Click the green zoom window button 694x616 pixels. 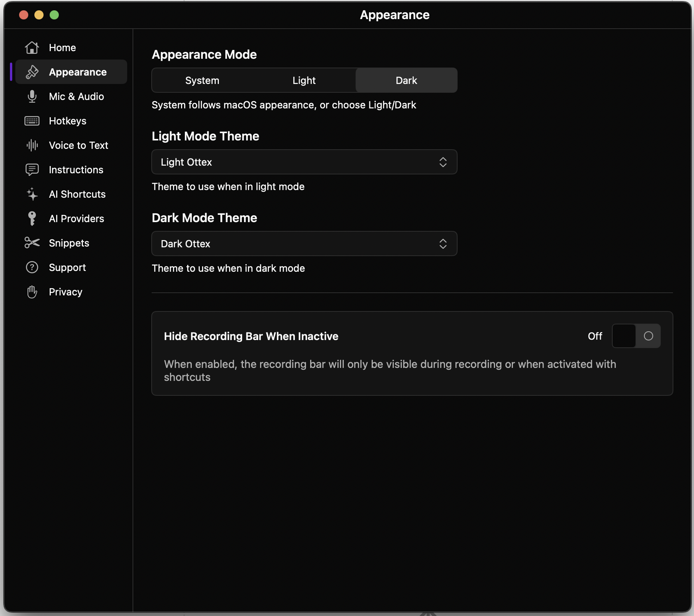click(54, 15)
